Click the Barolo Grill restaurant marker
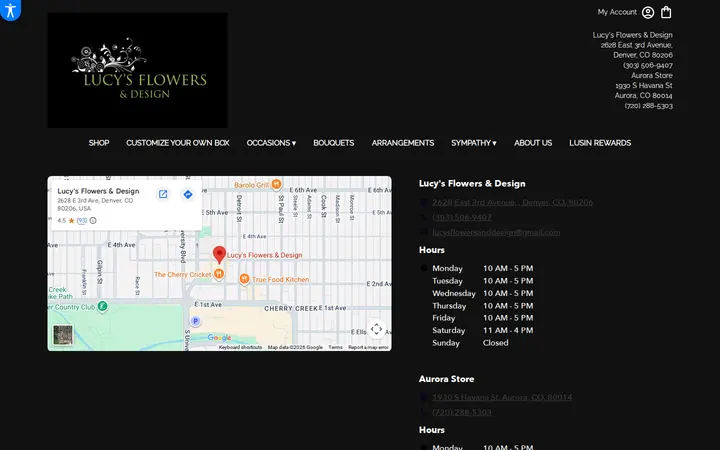The image size is (720, 450). point(276,185)
